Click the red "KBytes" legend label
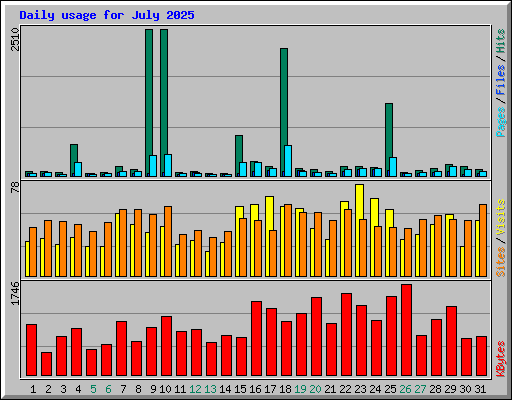 pyautogui.click(x=501, y=359)
